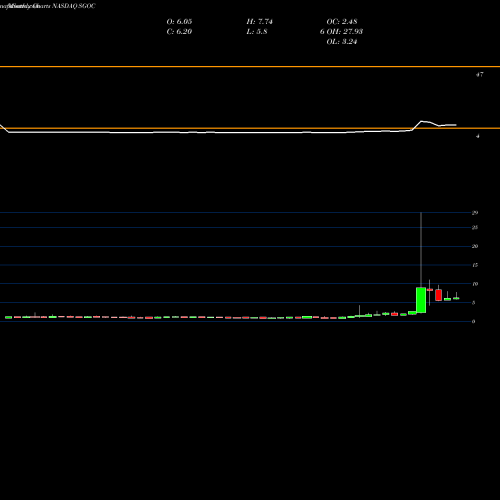500x500 pixels.
Task: Click the tall red candlestick body
Action: [x=438, y=295]
